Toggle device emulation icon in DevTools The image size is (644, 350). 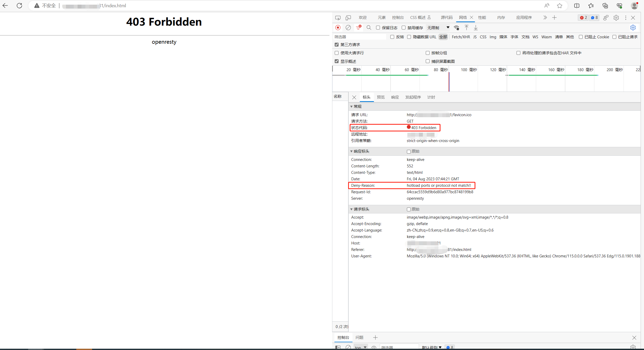click(x=348, y=18)
